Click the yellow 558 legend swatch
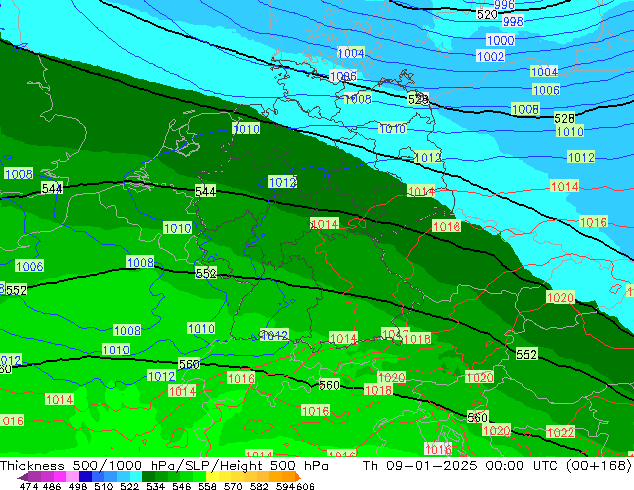This screenshot has width=634, height=490. click(x=212, y=476)
